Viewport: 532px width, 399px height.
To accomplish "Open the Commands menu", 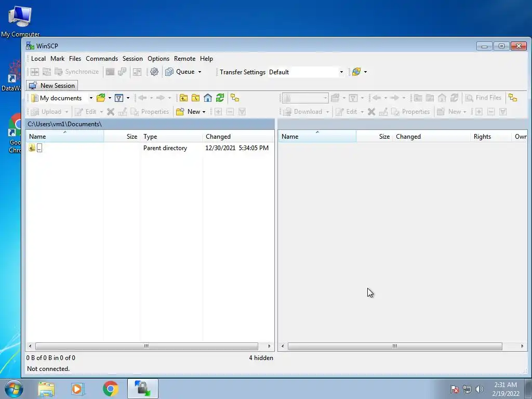I will [102, 58].
